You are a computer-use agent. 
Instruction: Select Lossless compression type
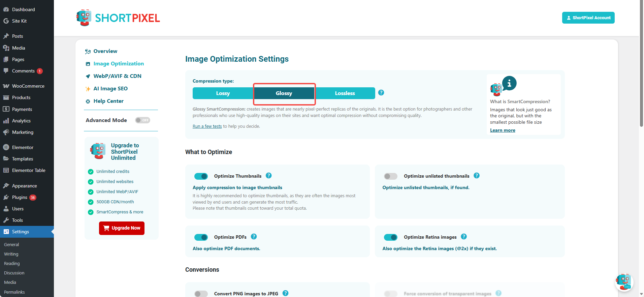point(345,93)
